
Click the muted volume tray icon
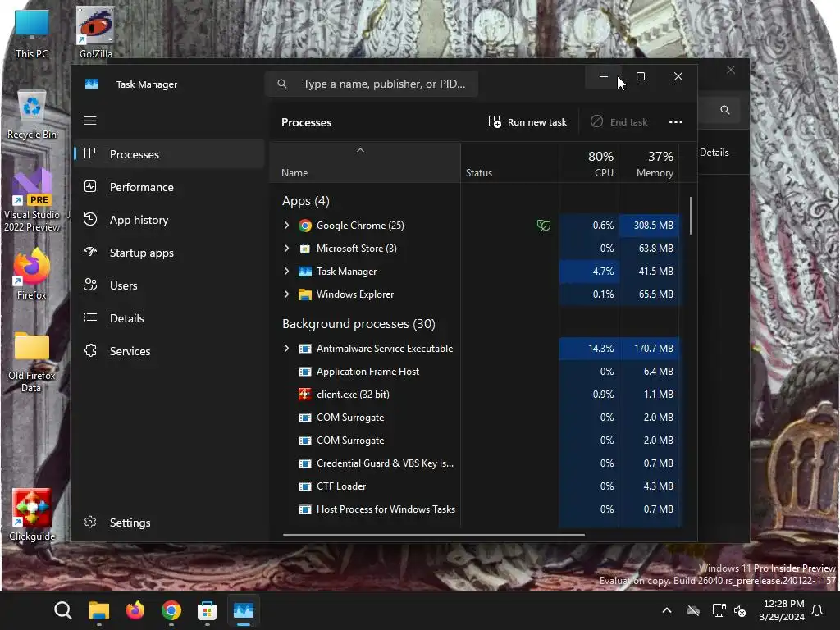coord(741,610)
